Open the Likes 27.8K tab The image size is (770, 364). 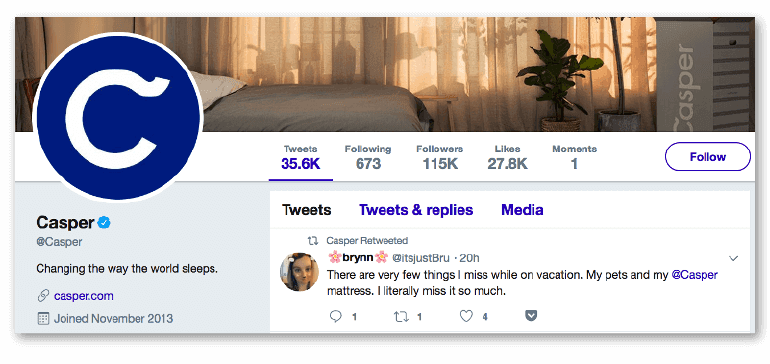point(507,158)
